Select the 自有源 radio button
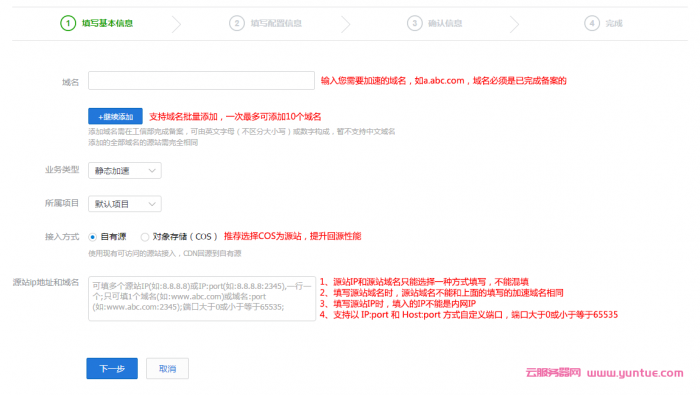 tap(92, 237)
